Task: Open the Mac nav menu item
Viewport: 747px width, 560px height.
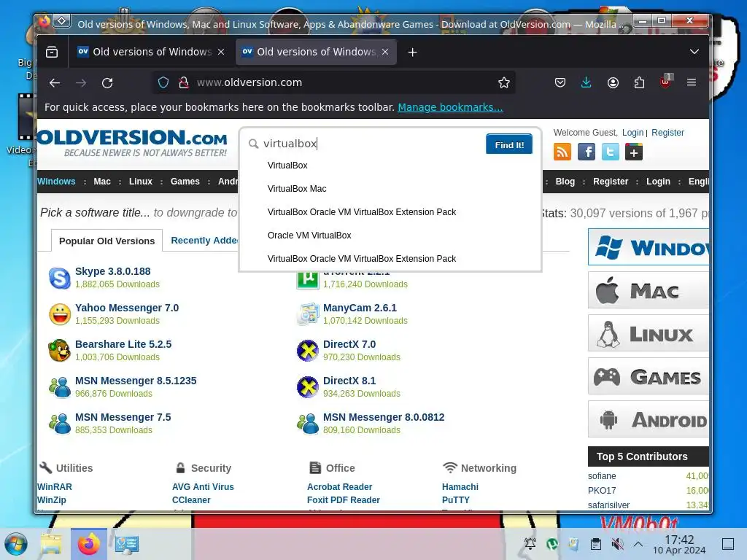Action: 102,182
